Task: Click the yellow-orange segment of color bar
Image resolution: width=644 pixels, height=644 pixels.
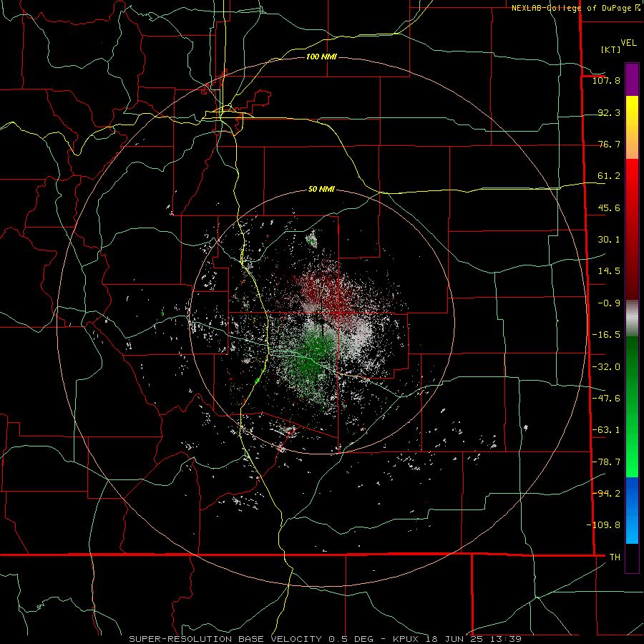Action: [x=632, y=127]
